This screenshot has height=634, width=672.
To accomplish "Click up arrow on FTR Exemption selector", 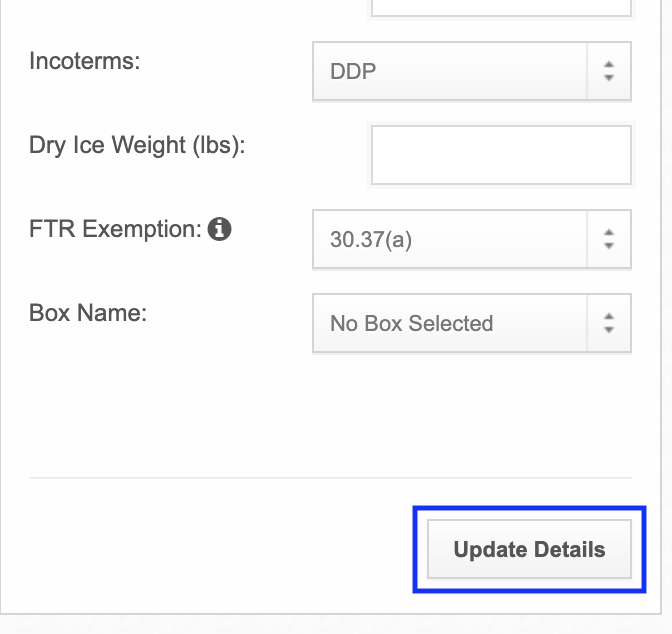I will 609,233.
